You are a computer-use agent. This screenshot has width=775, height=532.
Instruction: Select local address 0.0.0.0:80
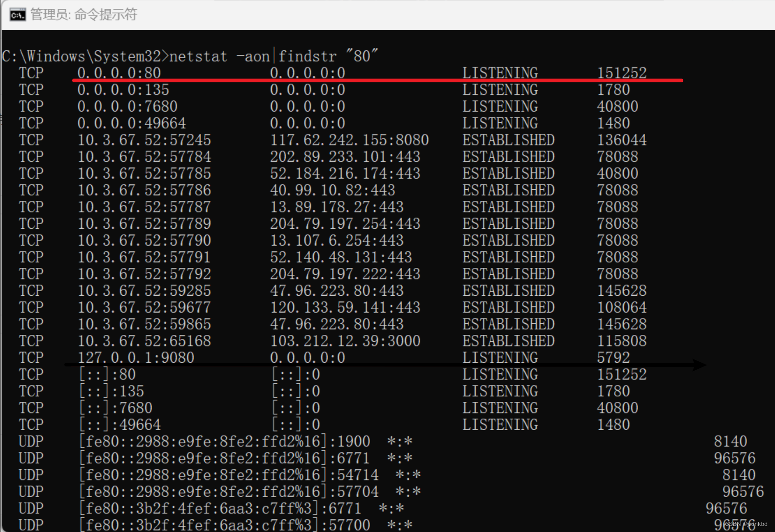pos(119,73)
